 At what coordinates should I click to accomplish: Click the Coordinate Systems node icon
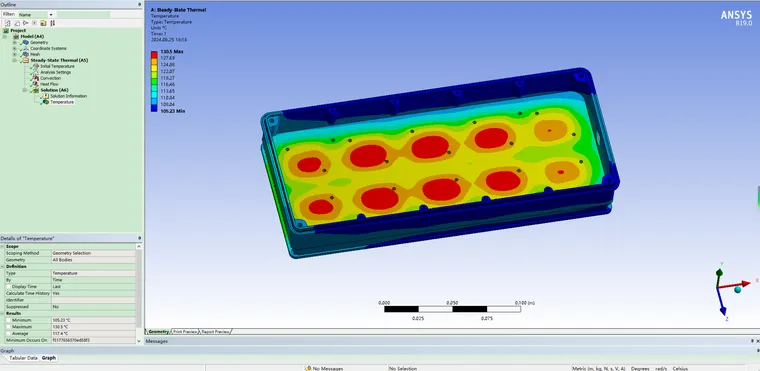26,48
